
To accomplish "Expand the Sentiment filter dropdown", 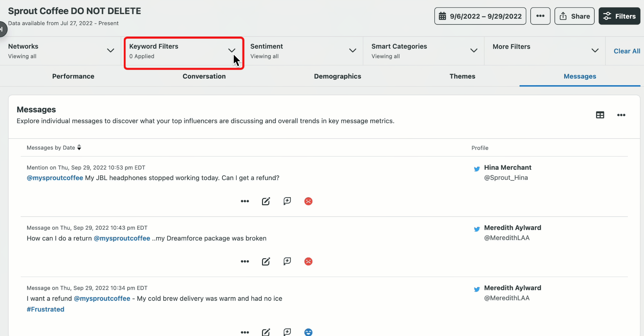I will click(x=303, y=51).
